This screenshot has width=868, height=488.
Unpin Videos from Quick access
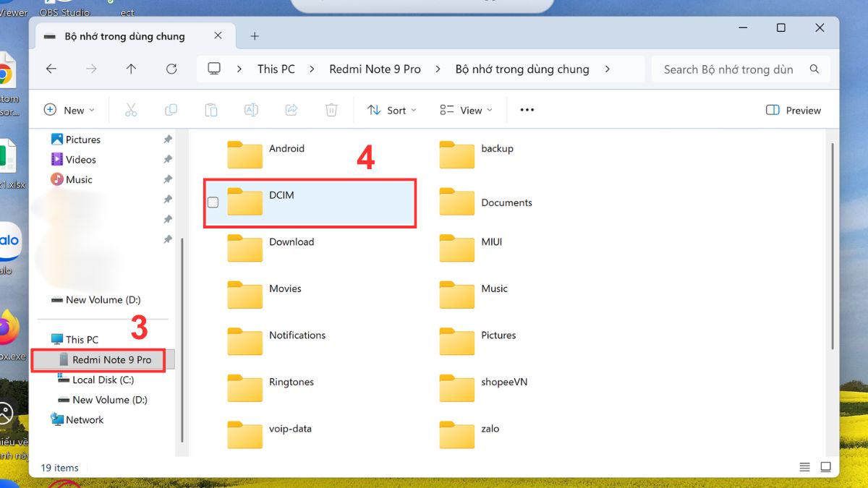(x=168, y=159)
